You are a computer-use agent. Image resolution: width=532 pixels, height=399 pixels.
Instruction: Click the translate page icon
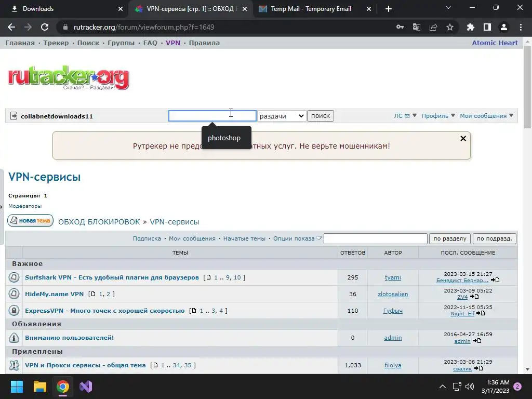pos(417,27)
